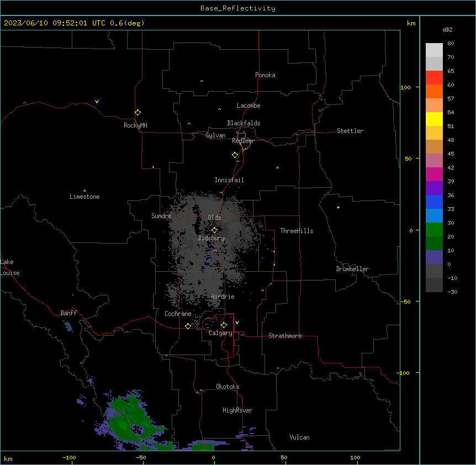Click the Sundre label
Image resolution: width=476 pixels, height=465 pixels.
click(161, 216)
